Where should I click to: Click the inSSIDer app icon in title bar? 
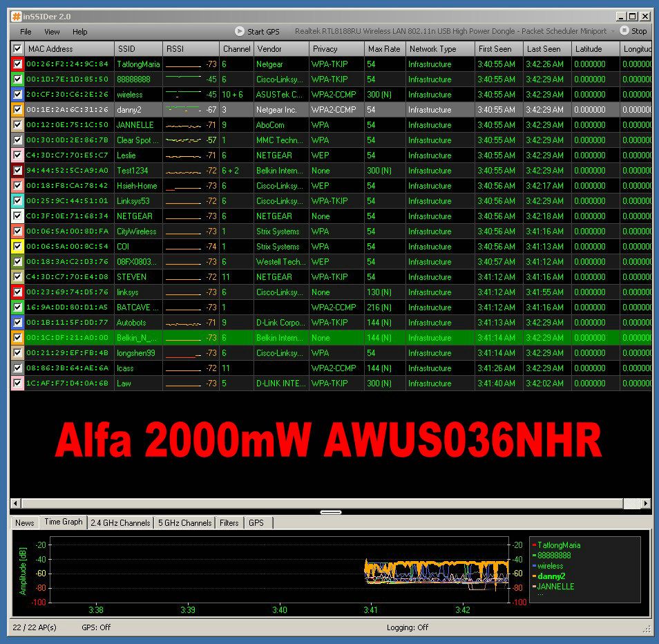tap(17, 17)
